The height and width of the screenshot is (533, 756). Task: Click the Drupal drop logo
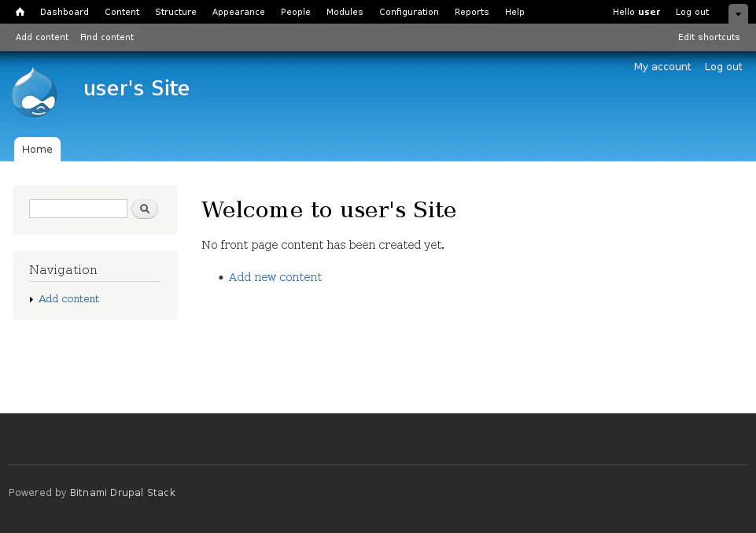(35, 93)
